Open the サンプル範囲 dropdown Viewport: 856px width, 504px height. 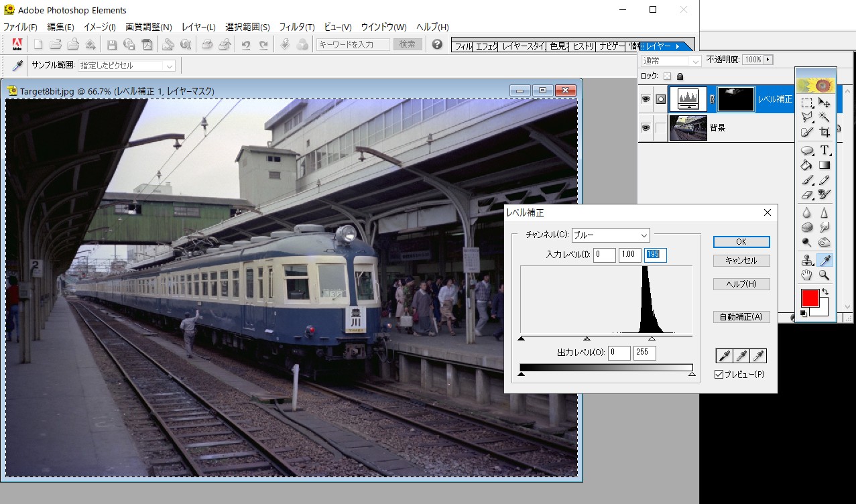tap(127, 66)
